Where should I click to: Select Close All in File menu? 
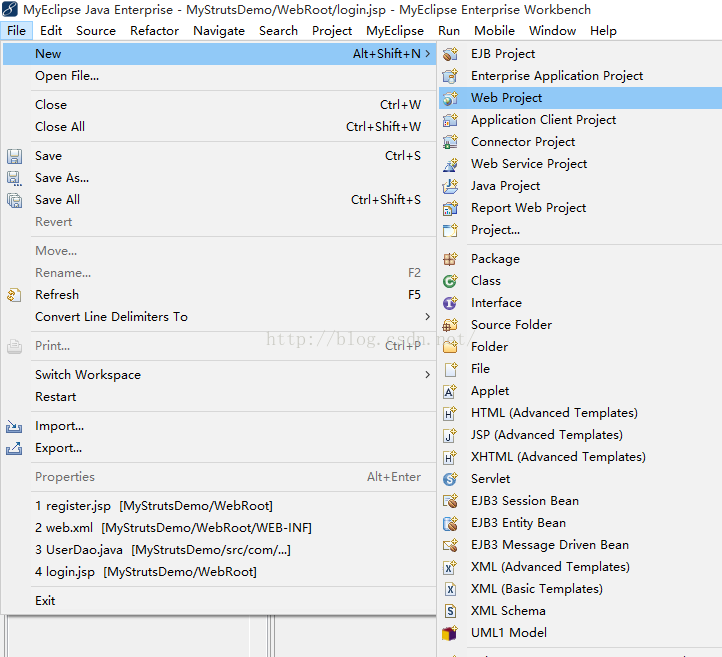tap(219, 127)
